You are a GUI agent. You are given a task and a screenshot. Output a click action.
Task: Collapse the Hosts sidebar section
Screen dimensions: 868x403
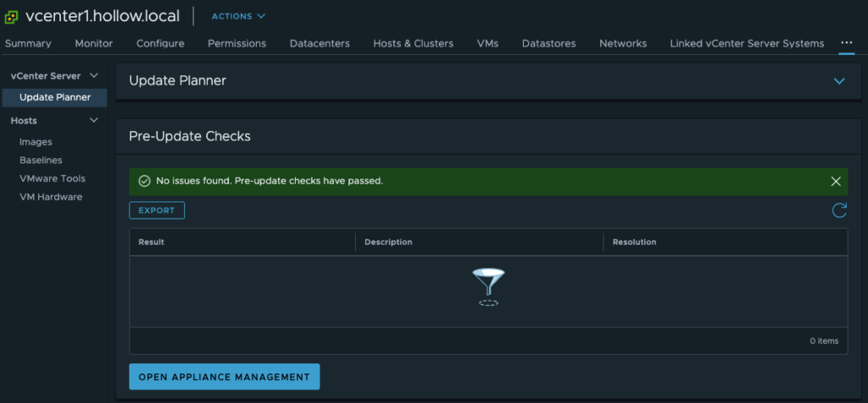coord(94,121)
